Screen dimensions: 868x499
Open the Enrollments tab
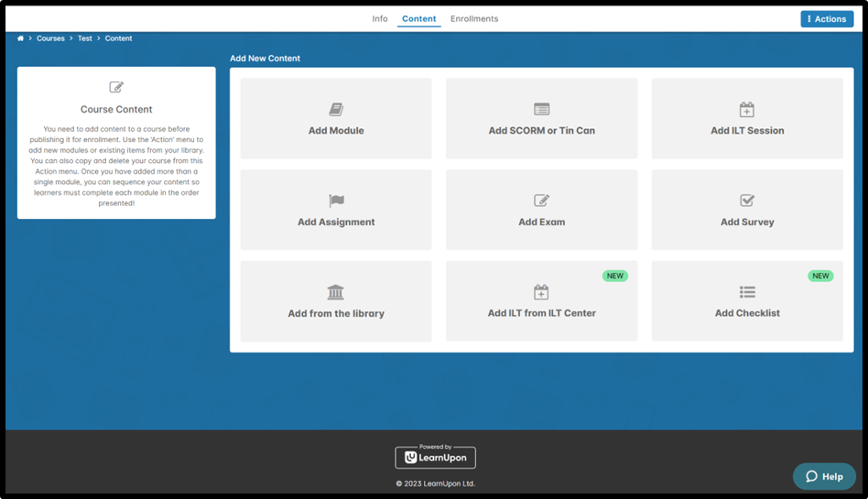474,19
